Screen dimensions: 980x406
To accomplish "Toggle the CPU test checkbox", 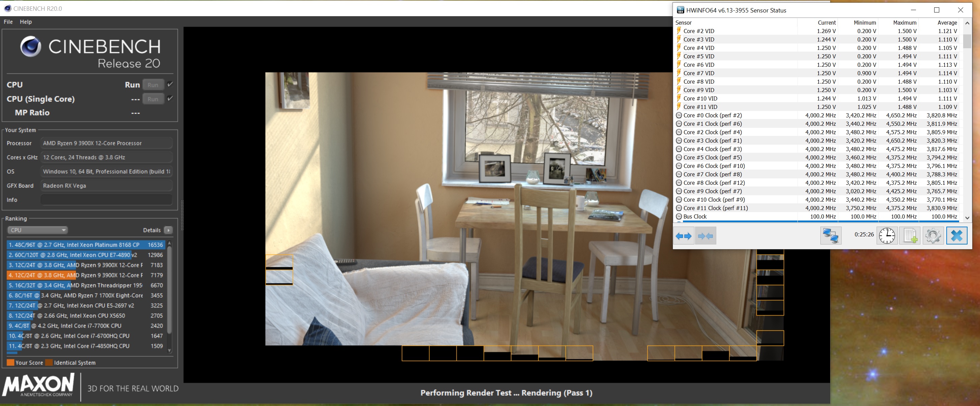I will (170, 84).
